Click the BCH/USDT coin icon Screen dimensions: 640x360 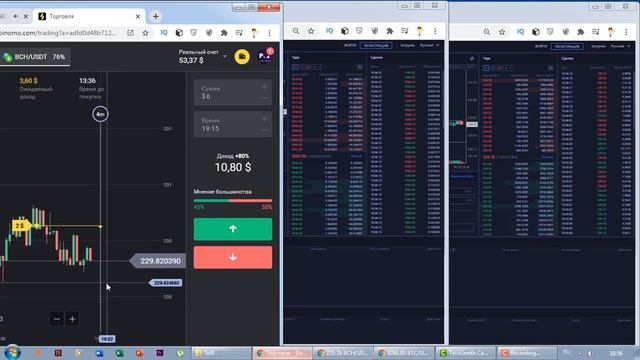(7, 57)
